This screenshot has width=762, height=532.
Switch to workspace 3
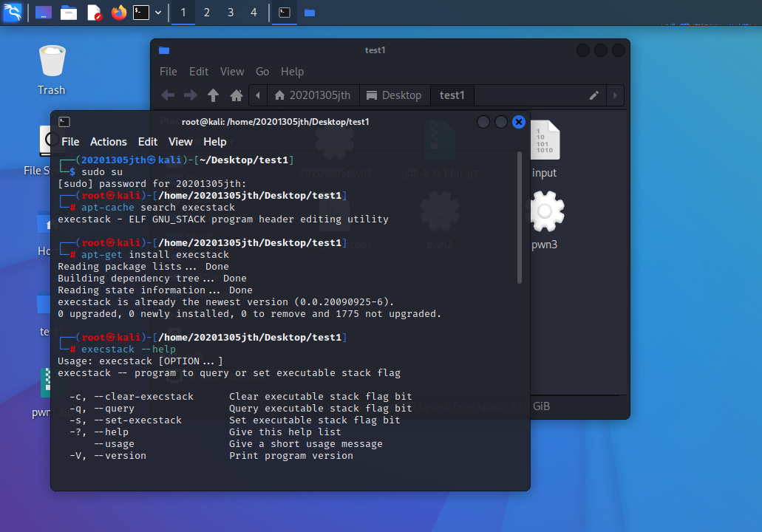point(231,13)
